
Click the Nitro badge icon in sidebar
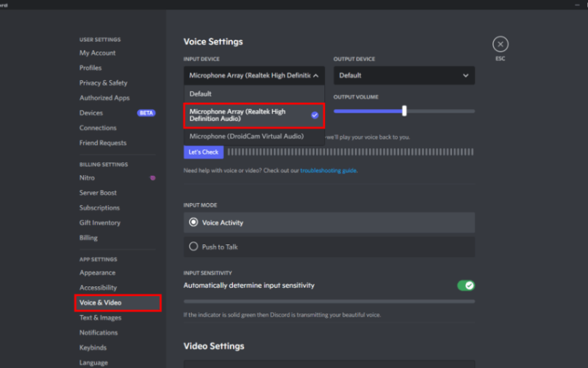click(x=153, y=178)
